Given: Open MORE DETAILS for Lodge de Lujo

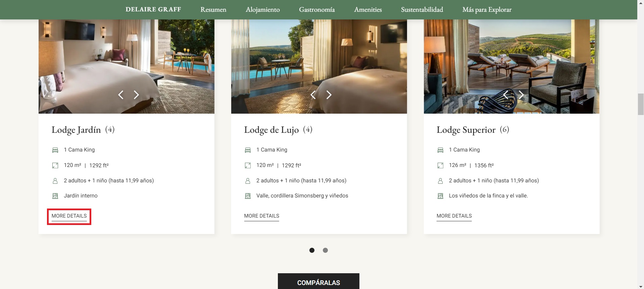Looking at the screenshot, I should (262, 216).
